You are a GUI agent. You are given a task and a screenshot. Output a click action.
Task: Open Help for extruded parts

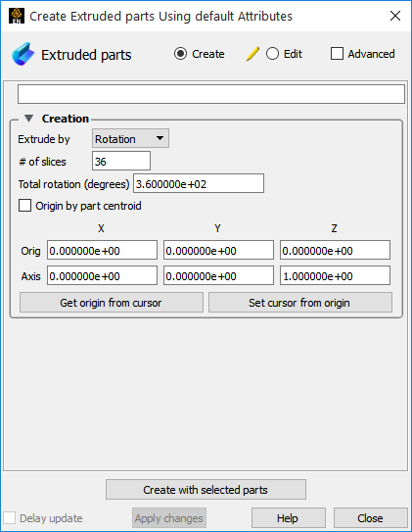pyautogui.click(x=289, y=518)
